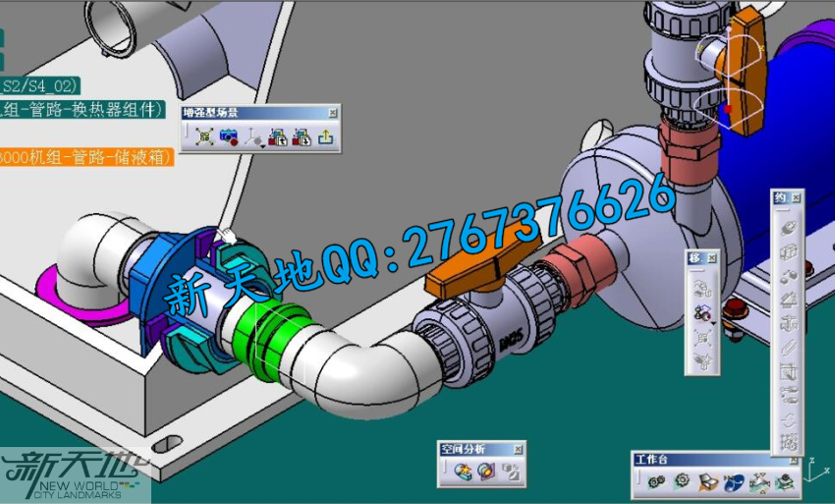Select the Angle Constraint icon
Image resolution: width=835 pixels, height=504 pixels.
(x=788, y=300)
